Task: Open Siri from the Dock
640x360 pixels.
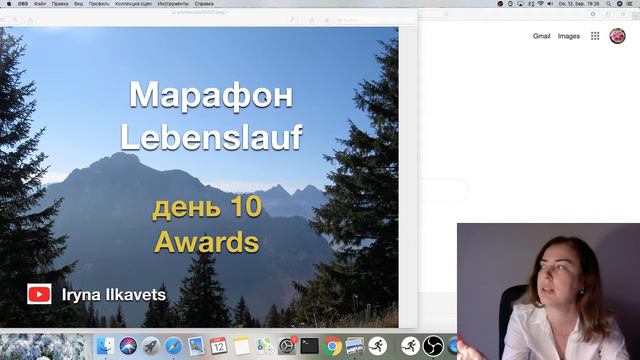Action: point(128,346)
